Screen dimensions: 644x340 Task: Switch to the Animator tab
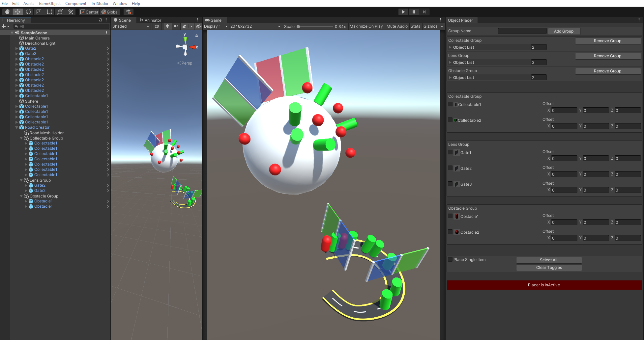(151, 20)
